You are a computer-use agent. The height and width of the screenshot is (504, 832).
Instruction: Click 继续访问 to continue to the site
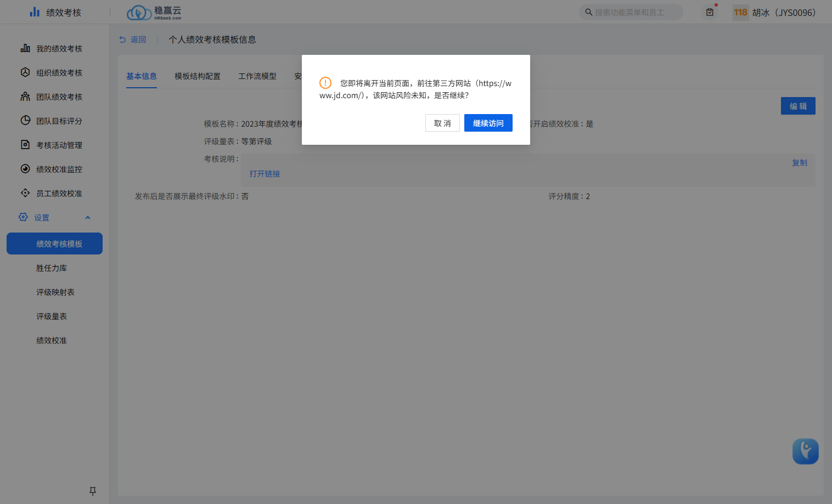tap(488, 123)
